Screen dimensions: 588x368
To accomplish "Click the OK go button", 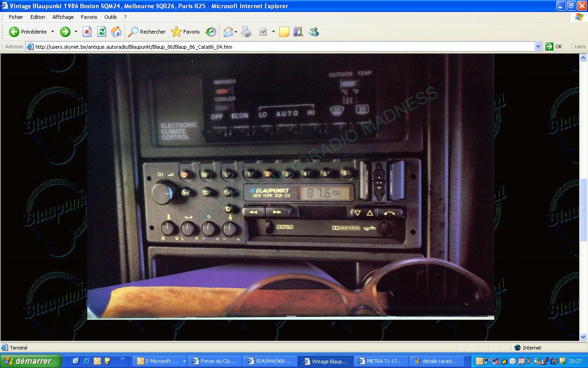I will (x=554, y=46).
